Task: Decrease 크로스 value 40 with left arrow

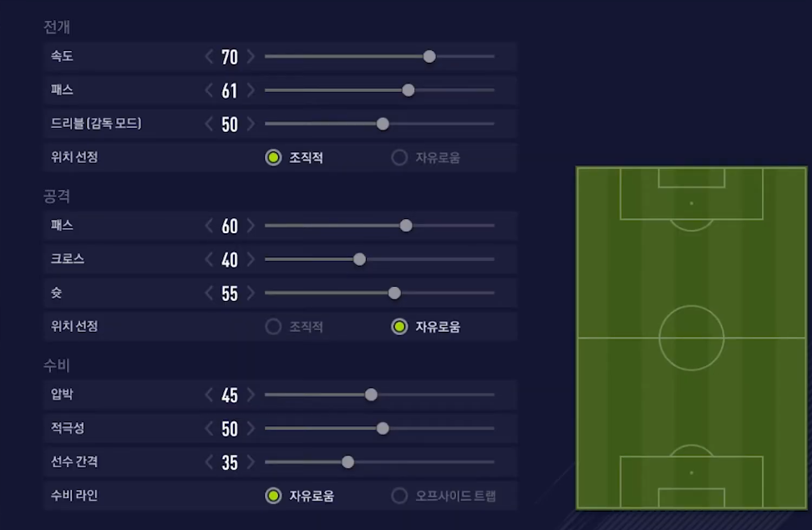Action: click(x=209, y=259)
